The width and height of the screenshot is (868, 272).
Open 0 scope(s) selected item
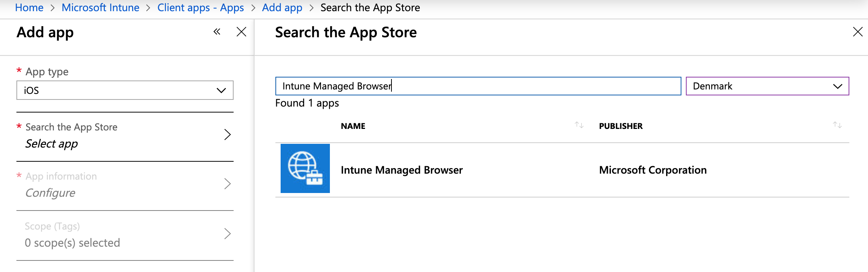[72, 243]
